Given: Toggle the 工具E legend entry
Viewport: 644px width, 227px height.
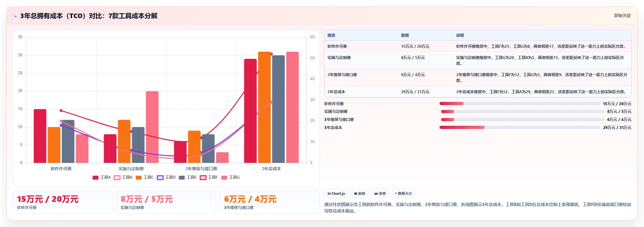Looking at the screenshot, I should (188, 177).
